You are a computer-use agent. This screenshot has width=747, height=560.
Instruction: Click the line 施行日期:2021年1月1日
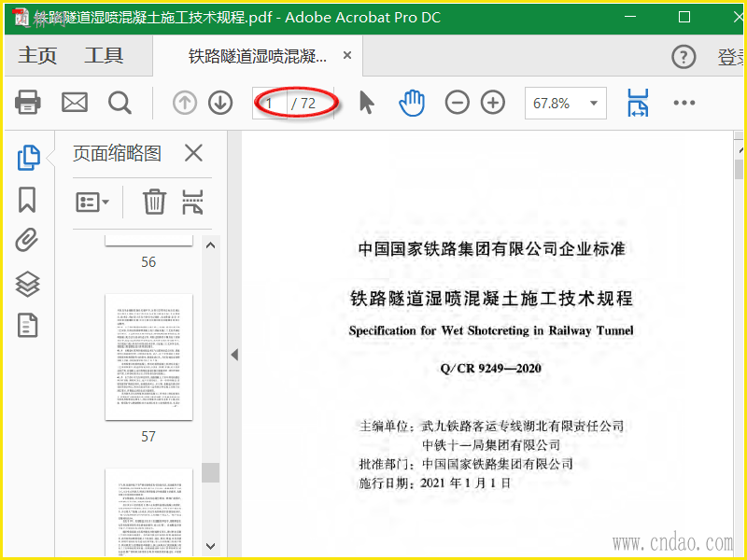(x=434, y=483)
